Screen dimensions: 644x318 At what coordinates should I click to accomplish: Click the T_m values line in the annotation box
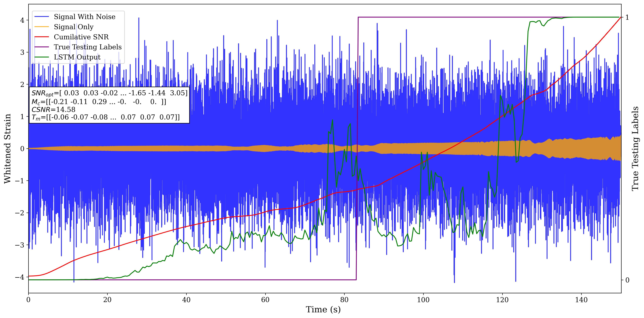[105, 117]
